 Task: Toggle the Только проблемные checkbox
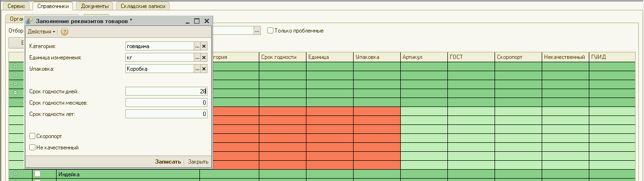[x=271, y=31]
